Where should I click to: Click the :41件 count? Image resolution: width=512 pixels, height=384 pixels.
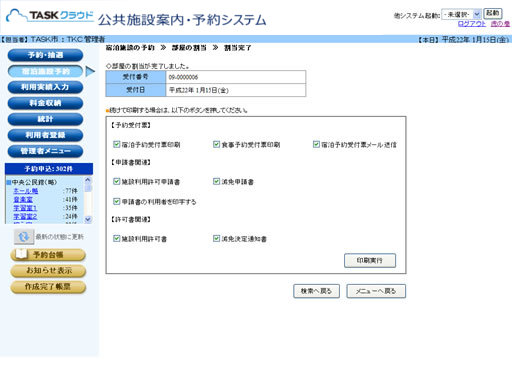[70, 199]
